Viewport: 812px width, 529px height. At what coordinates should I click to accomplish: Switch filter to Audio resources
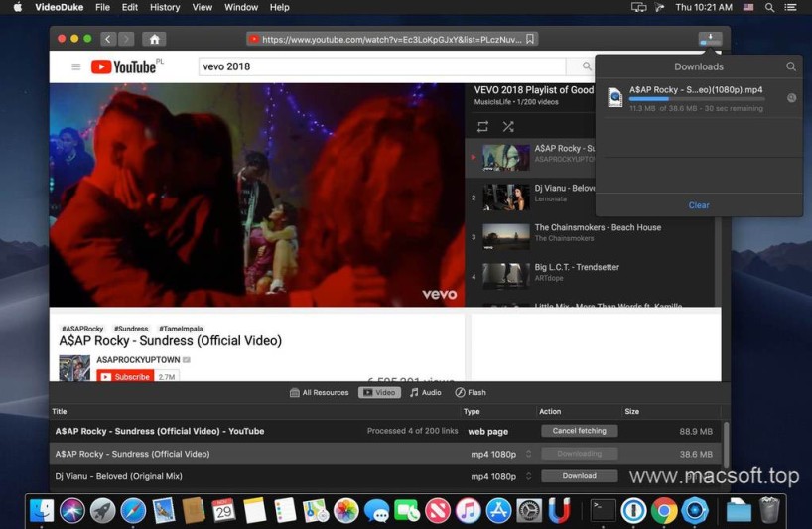tap(426, 393)
